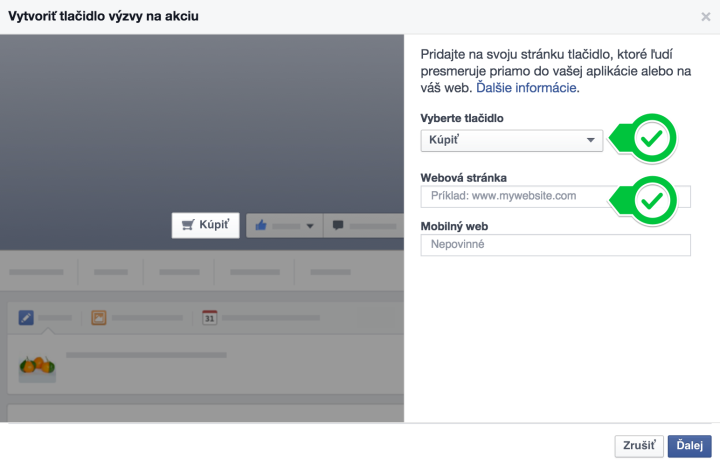Click the green checkmark next to Kúpiť dropdown
Screen dimensions: 720x466
[x=652, y=138]
